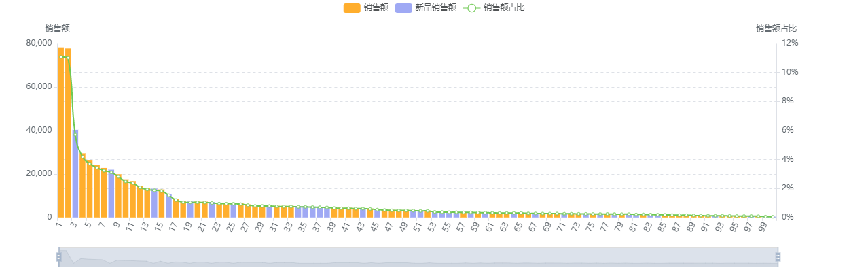Click the 8% right axis label
The width and height of the screenshot is (868, 272).
pos(788,101)
